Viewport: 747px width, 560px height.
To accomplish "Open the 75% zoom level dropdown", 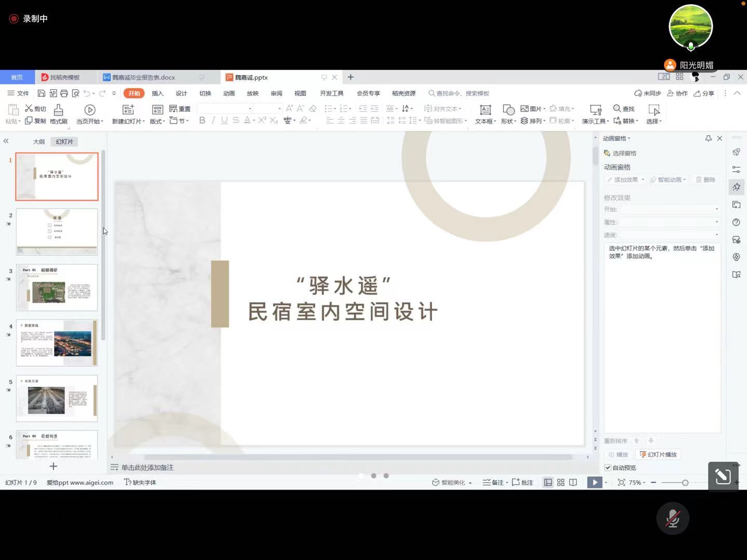I will [637, 482].
